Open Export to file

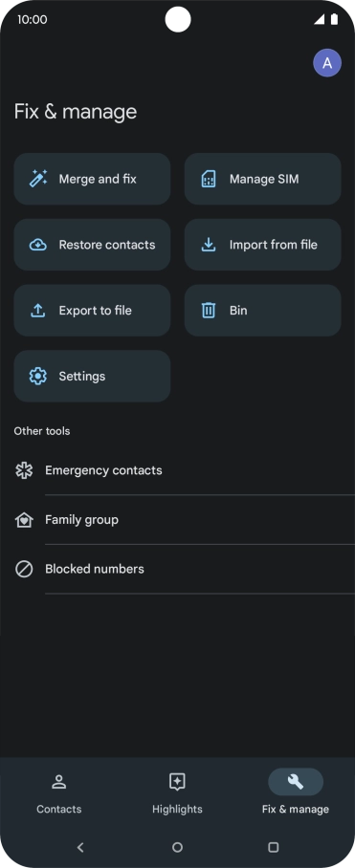tap(92, 311)
